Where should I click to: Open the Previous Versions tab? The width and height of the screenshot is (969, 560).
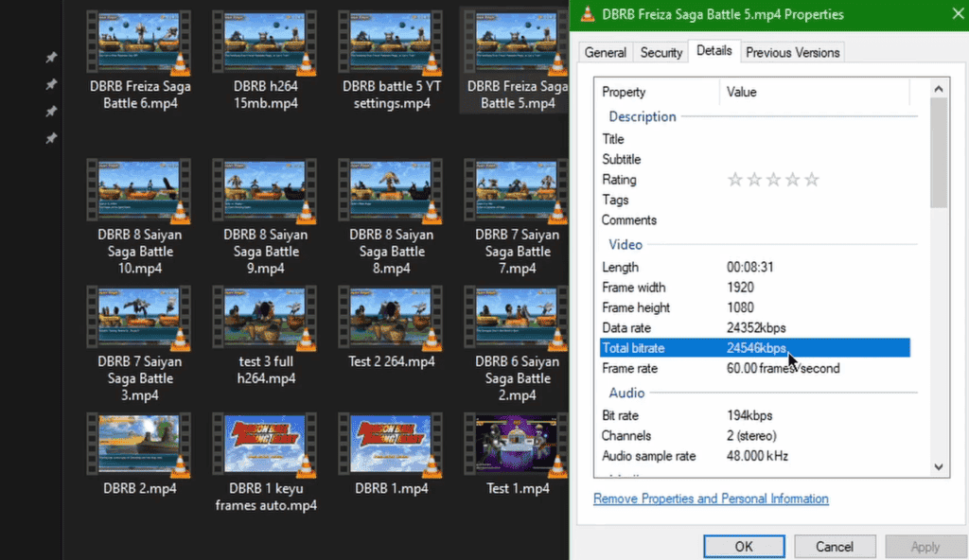(x=792, y=53)
